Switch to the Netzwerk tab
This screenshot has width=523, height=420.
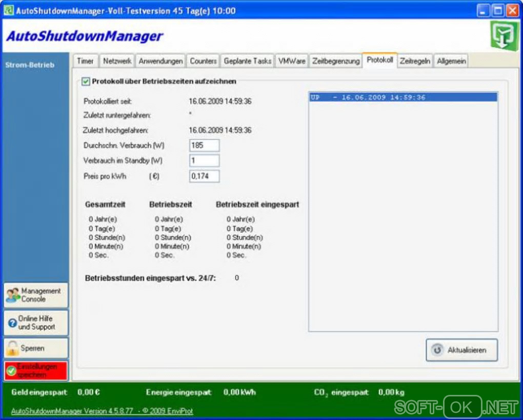click(x=117, y=61)
